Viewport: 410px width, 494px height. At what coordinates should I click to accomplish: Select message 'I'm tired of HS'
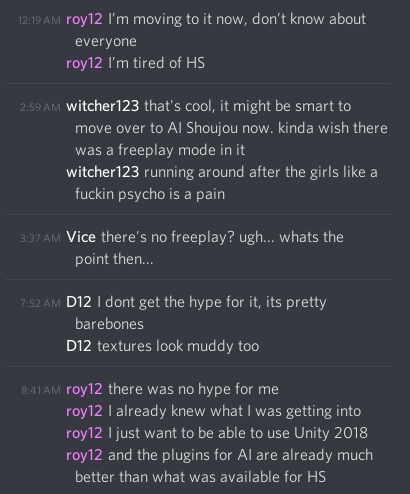click(x=156, y=63)
